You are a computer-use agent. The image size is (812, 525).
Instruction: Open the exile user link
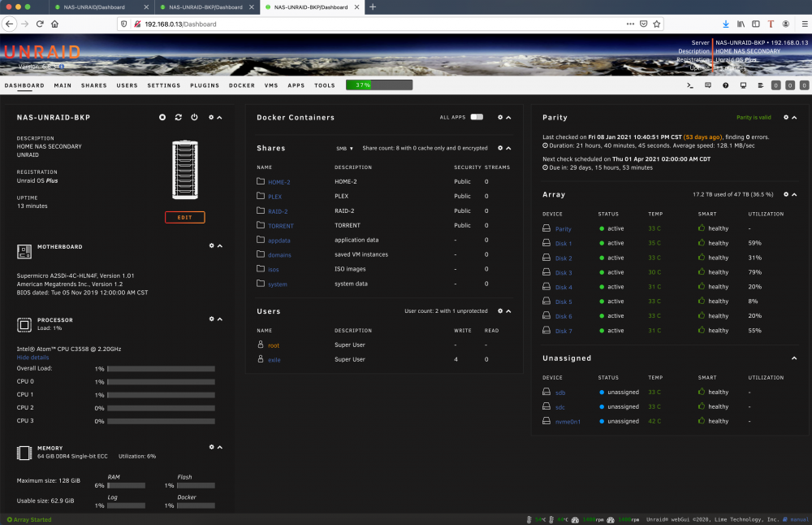pos(274,360)
